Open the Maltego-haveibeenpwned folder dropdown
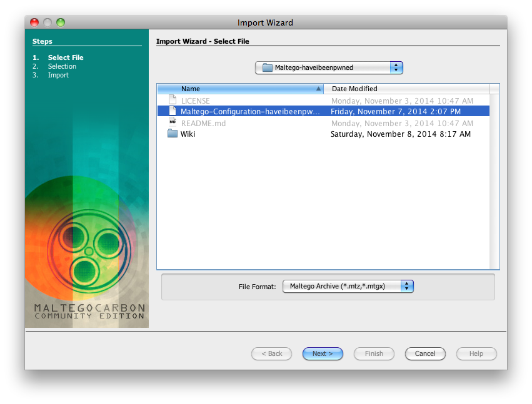 [329, 67]
